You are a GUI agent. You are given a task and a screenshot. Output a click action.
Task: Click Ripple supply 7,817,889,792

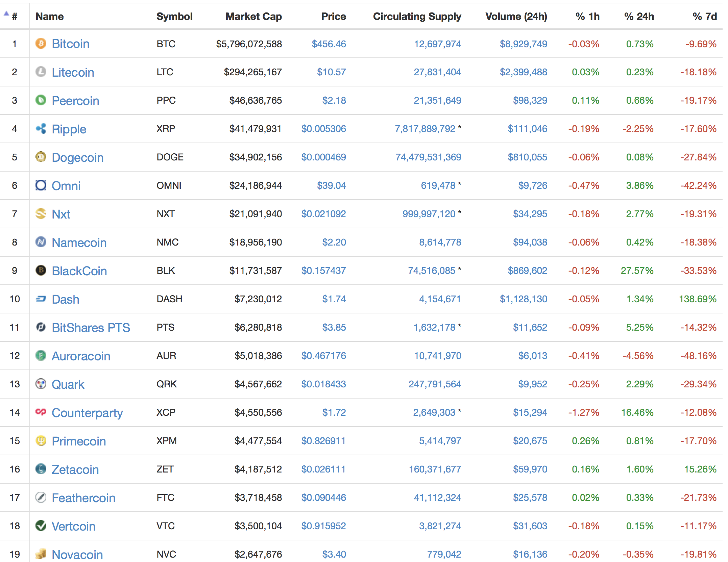pyautogui.click(x=425, y=129)
